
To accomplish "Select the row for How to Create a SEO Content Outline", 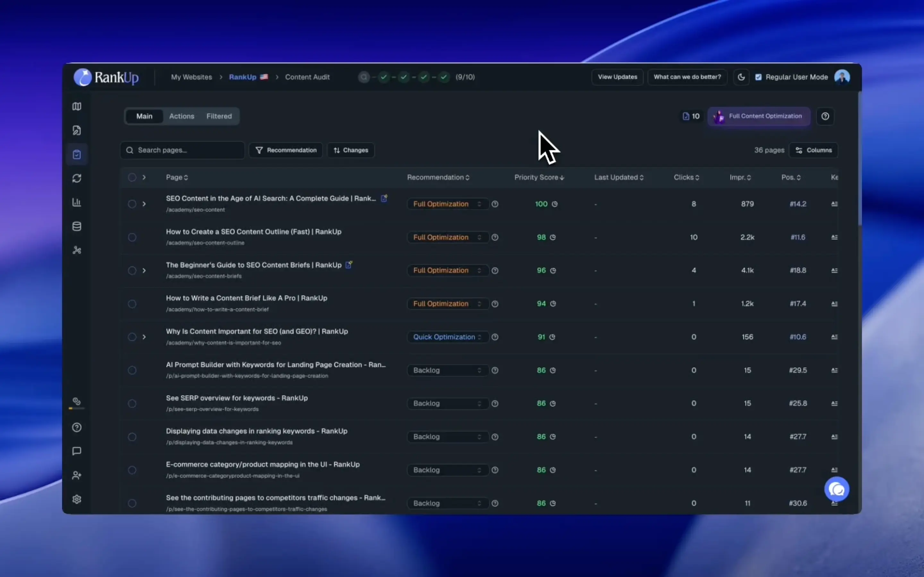I will tap(132, 237).
